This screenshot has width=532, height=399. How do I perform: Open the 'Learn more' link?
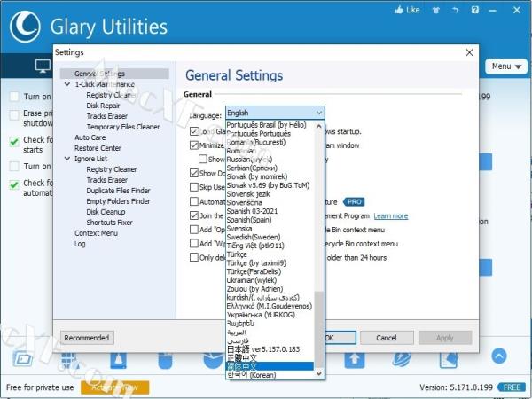click(x=391, y=215)
